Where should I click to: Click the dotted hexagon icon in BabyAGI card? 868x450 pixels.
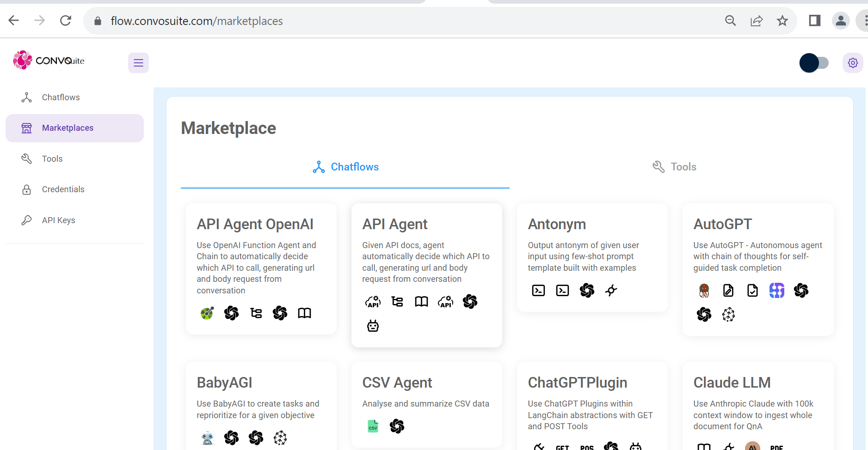point(280,438)
